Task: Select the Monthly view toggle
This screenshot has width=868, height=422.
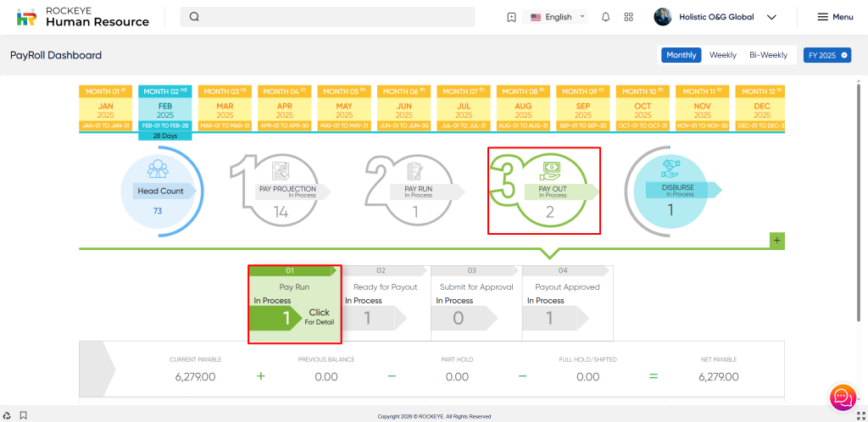Action: (x=682, y=55)
